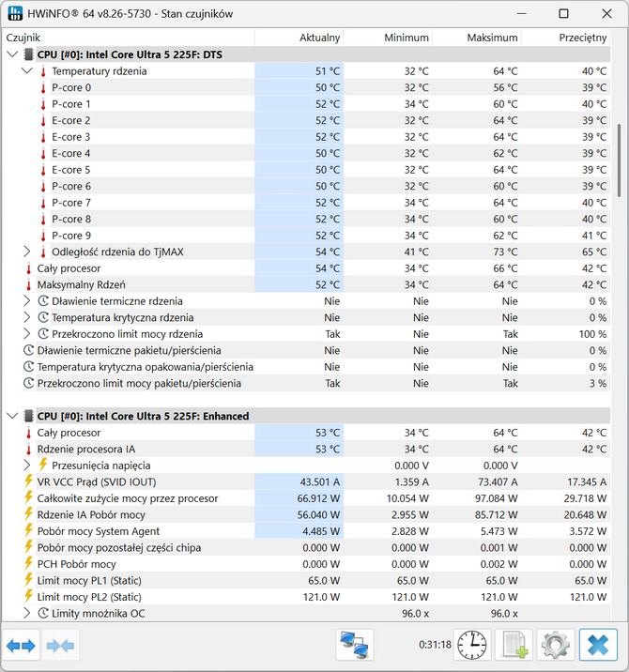629x672 pixels.
Task: Expand Odległość rdzenia do TjMAX
Action: click(27, 252)
